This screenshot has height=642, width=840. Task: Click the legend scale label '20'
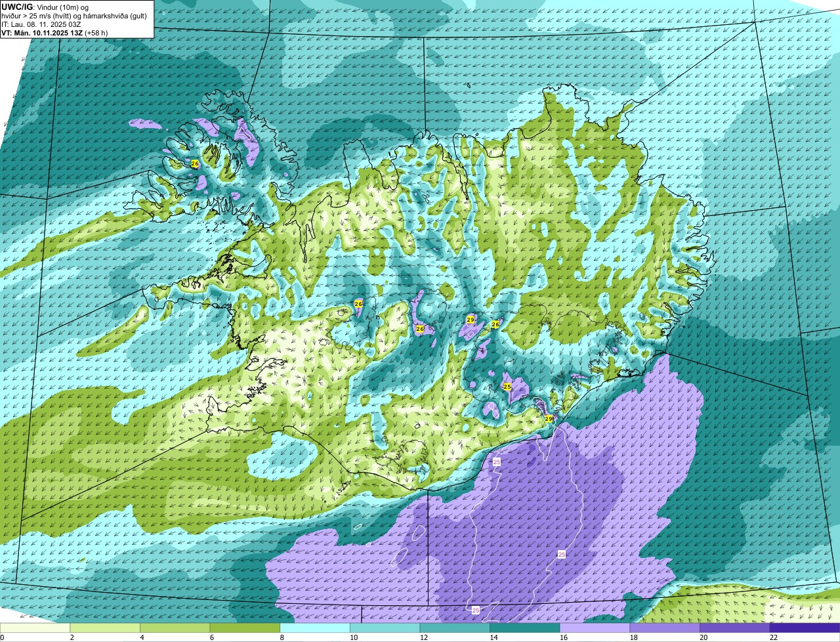(x=703, y=637)
